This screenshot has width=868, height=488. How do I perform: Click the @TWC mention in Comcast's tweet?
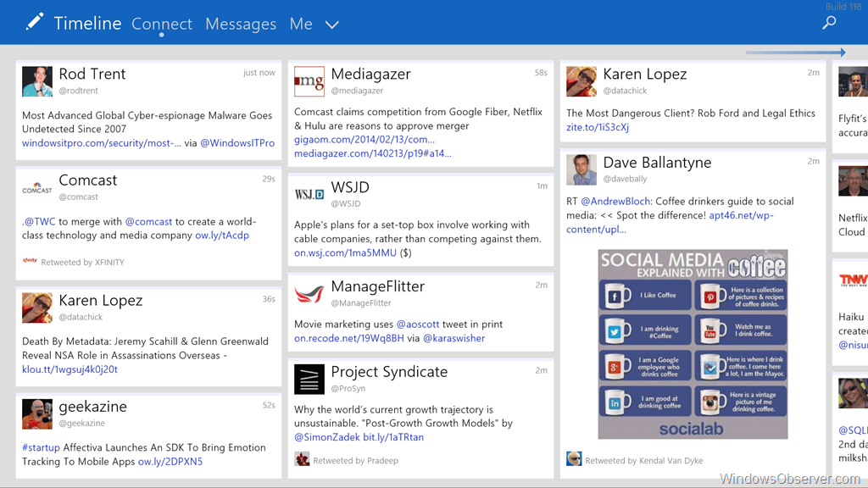pos(39,221)
